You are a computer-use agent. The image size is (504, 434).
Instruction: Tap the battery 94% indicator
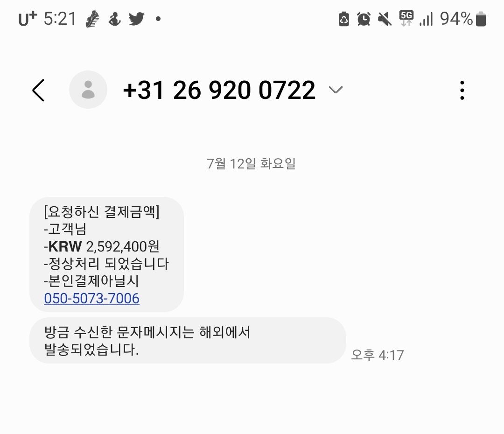pyautogui.click(x=463, y=19)
